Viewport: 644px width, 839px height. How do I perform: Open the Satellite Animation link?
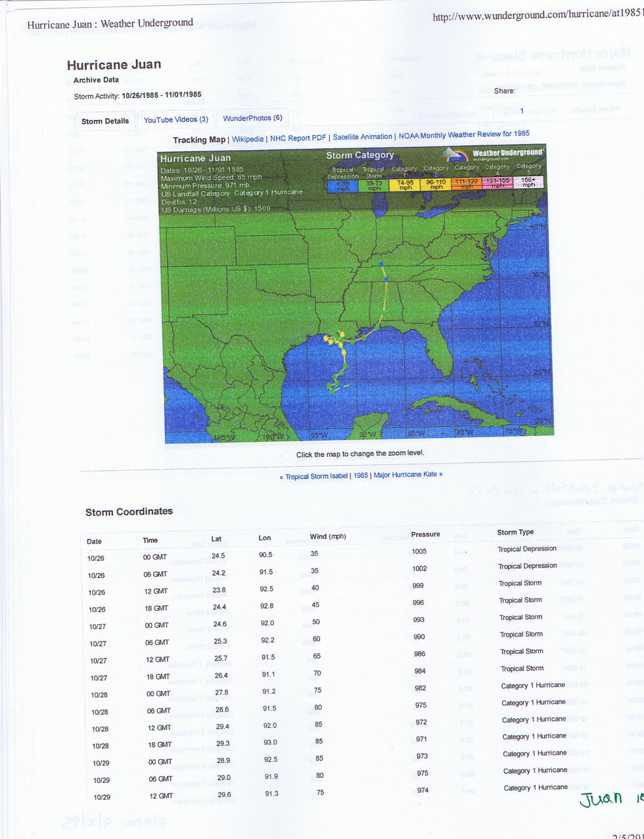point(362,137)
